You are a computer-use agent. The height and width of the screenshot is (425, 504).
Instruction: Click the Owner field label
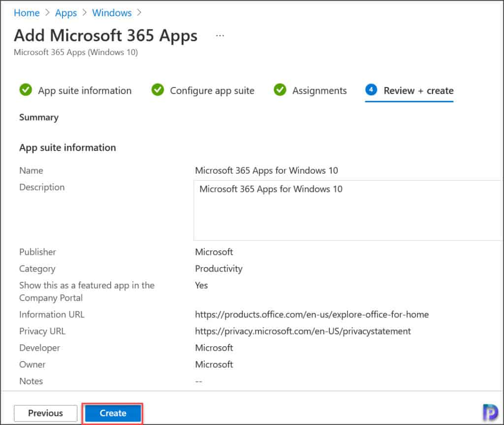point(32,364)
